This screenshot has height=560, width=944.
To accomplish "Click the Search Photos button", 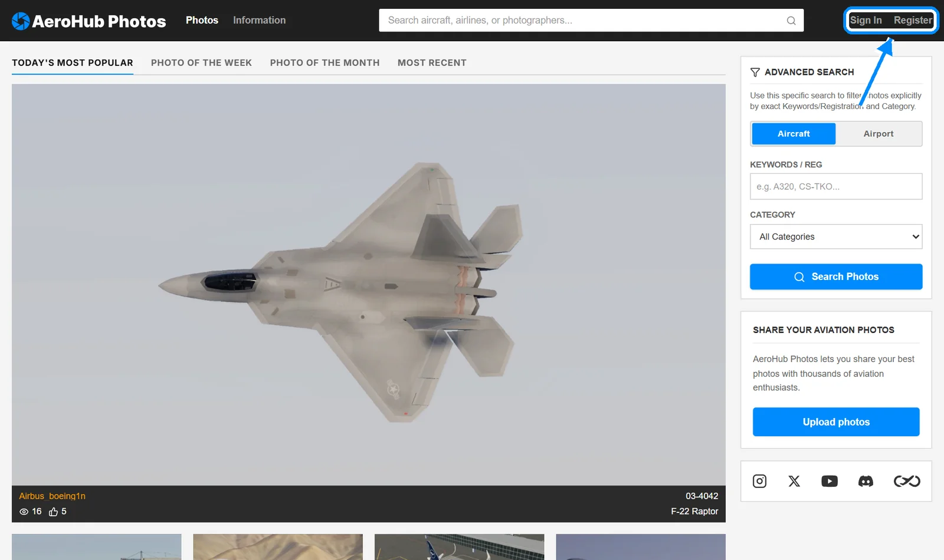I will 836,276.
